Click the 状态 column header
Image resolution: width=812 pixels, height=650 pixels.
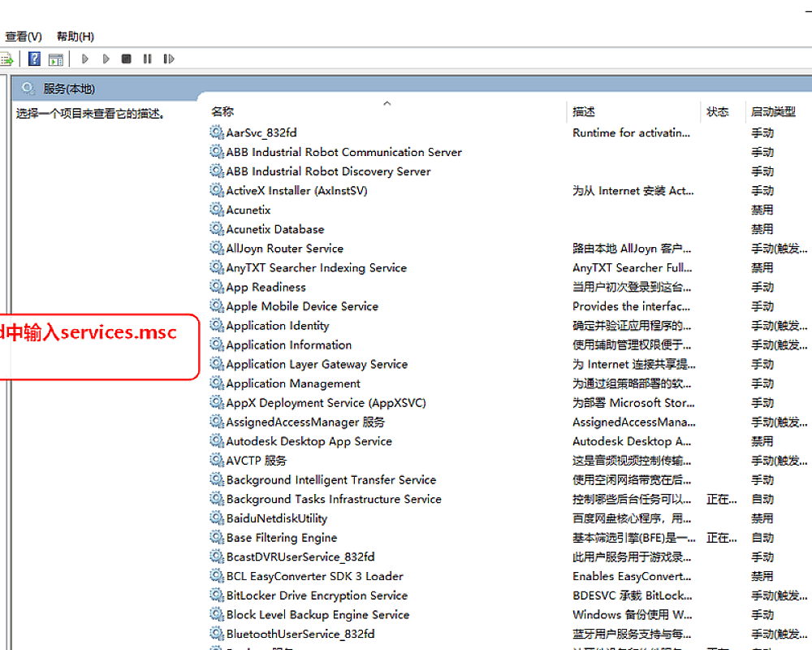pos(717,112)
